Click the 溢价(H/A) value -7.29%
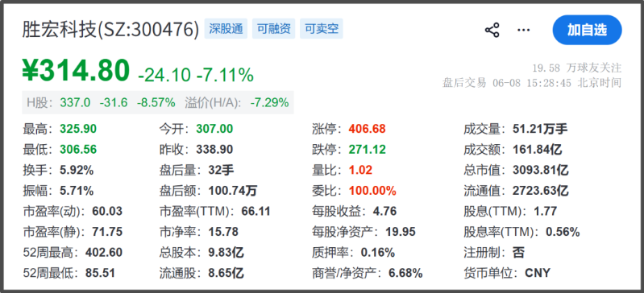644x293 pixels. click(x=269, y=102)
